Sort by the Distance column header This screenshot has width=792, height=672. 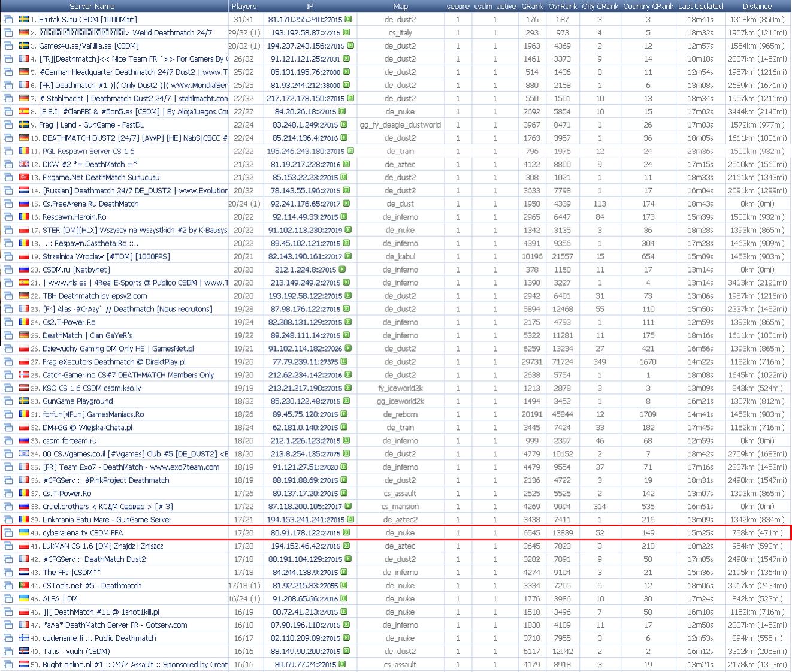[757, 7]
